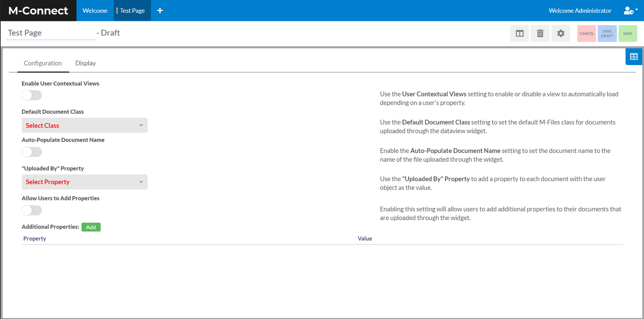Image resolution: width=644 pixels, height=319 pixels.
Task: Click the Save Draft button
Action: [x=607, y=34]
